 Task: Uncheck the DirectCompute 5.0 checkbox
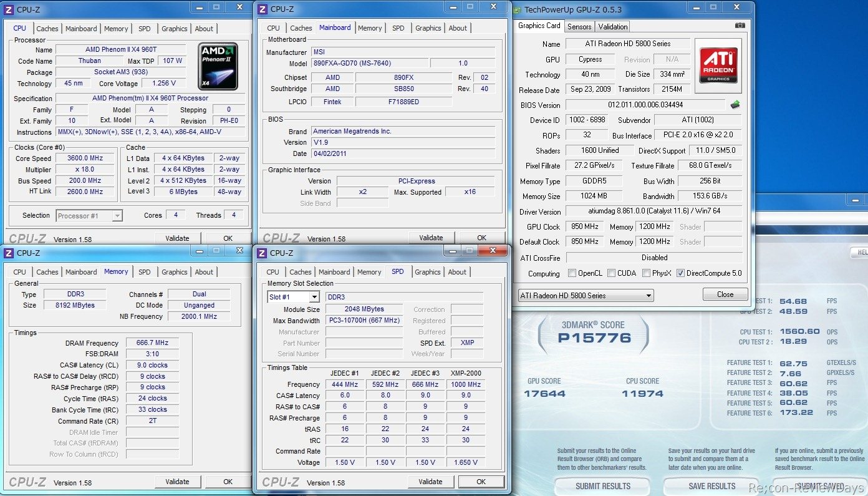coord(680,273)
